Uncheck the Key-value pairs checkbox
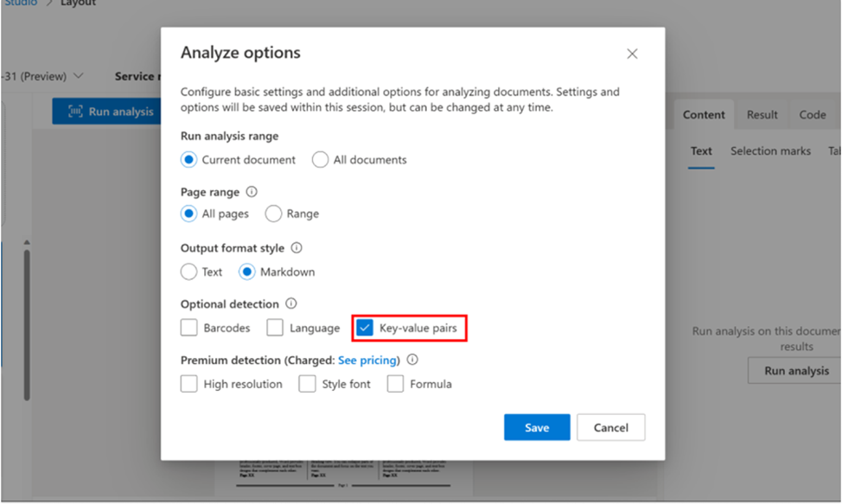 (365, 329)
